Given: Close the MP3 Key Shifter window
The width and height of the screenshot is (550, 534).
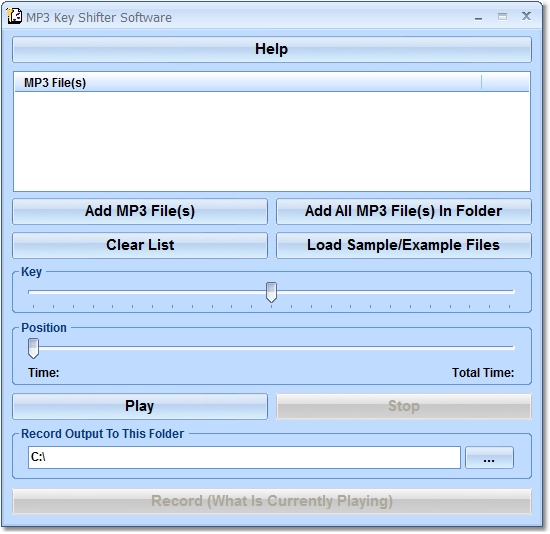Looking at the screenshot, I should tap(526, 16).
